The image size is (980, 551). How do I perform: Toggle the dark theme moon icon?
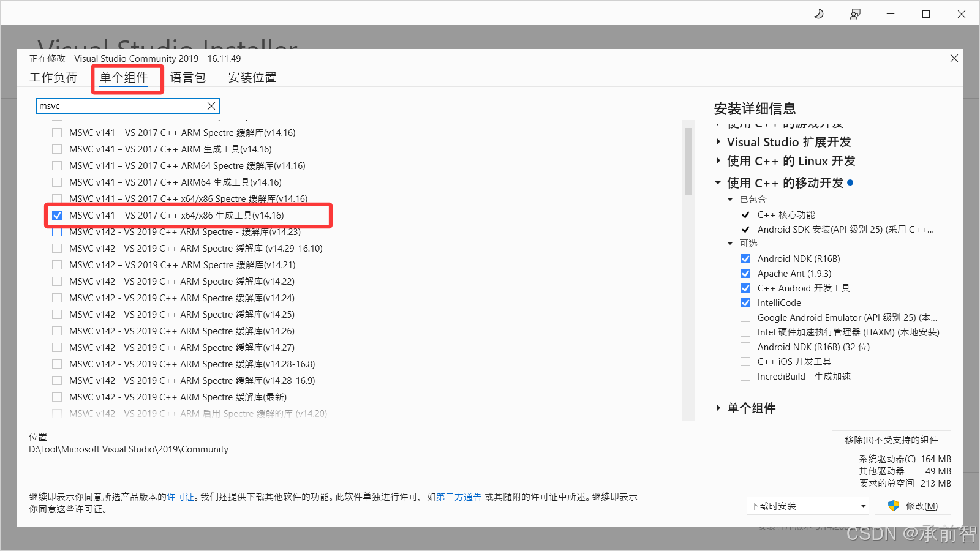point(819,13)
